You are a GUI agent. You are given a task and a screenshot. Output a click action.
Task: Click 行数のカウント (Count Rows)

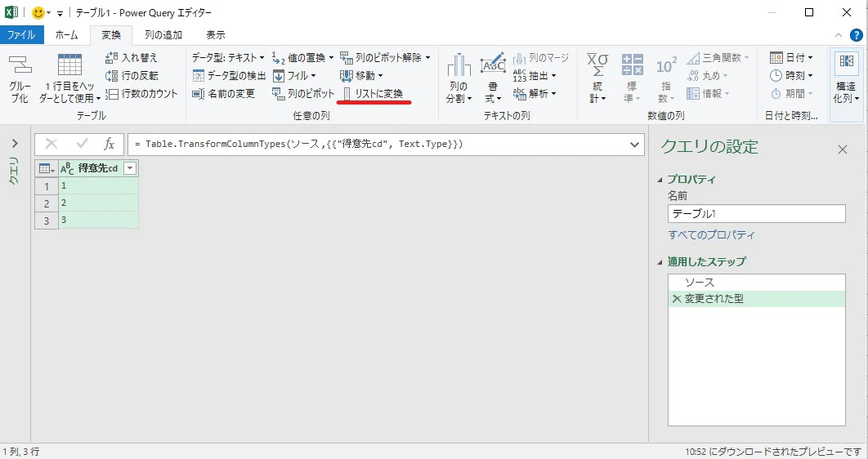point(141,93)
